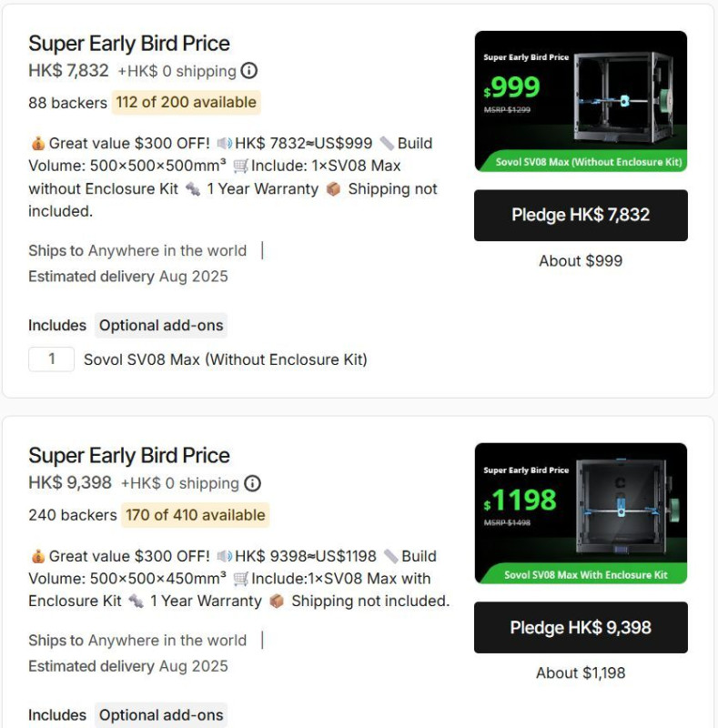Select Includes tab in first reward
Viewport: 718px width, 728px height.
(57, 325)
